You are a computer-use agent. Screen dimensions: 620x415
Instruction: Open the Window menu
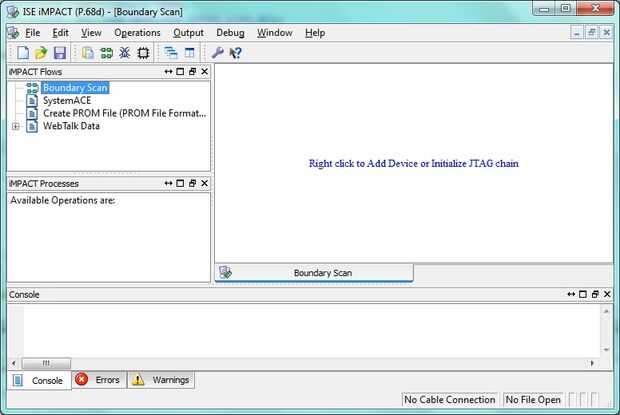pyautogui.click(x=274, y=33)
